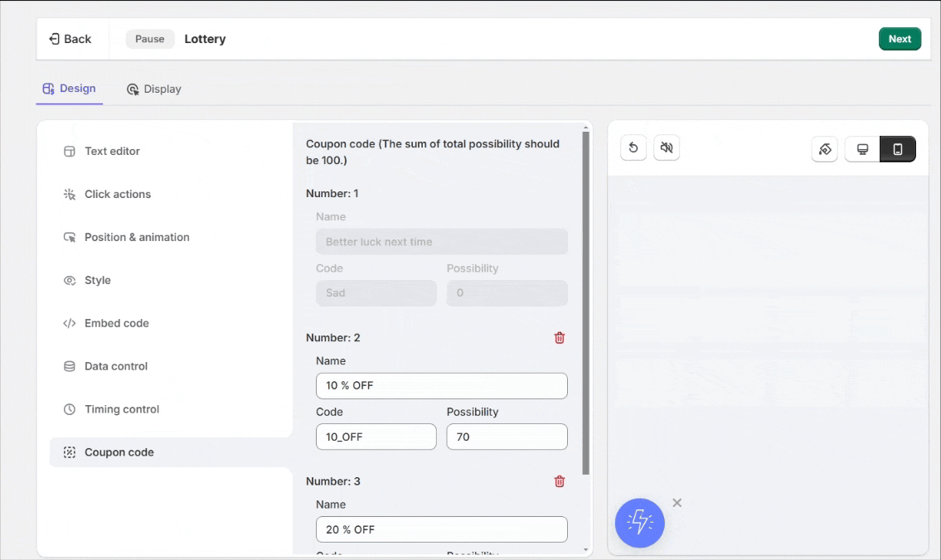Toggle the mute sound icon
941x560 pixels.
pyautogui.click(x=667, y=148)
